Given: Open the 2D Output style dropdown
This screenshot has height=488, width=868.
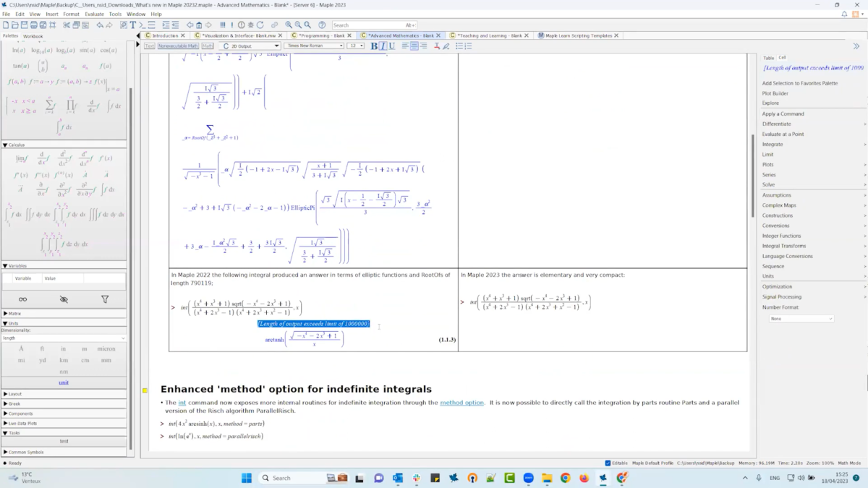Looking at the screenshot, I should pyautogui.click(x=250, y=46).
